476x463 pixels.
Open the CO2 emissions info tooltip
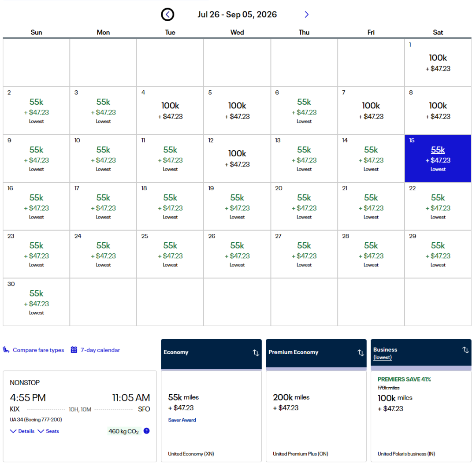point(146,431)
